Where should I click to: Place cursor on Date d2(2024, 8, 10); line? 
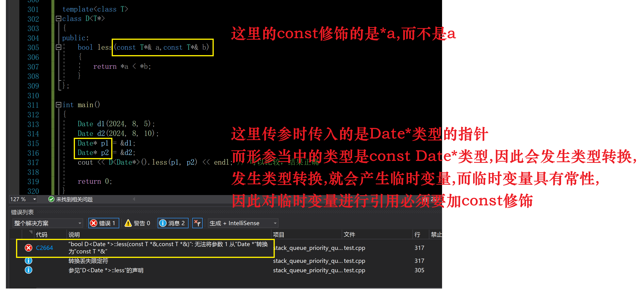pyautogui.click(x=118, y=134)
